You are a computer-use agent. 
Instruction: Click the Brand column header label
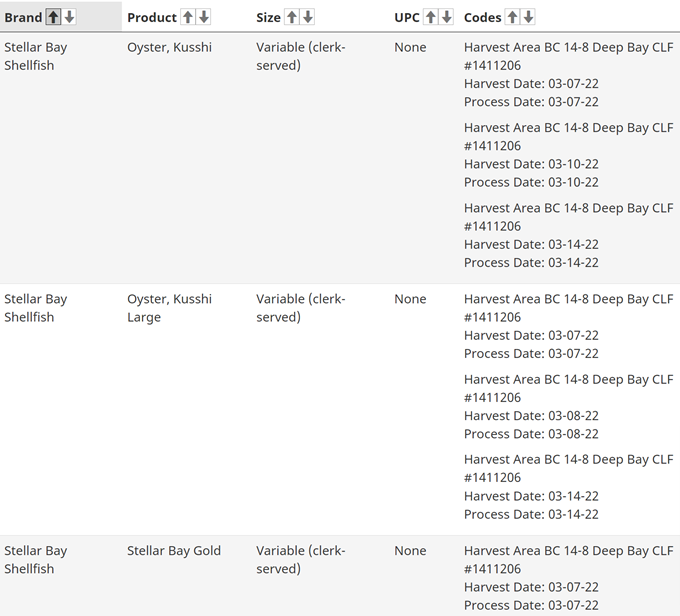click(23, 17)
